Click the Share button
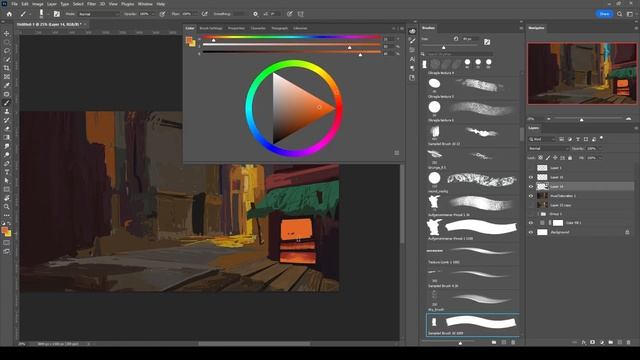640x360 pixels. coord(604,14)
